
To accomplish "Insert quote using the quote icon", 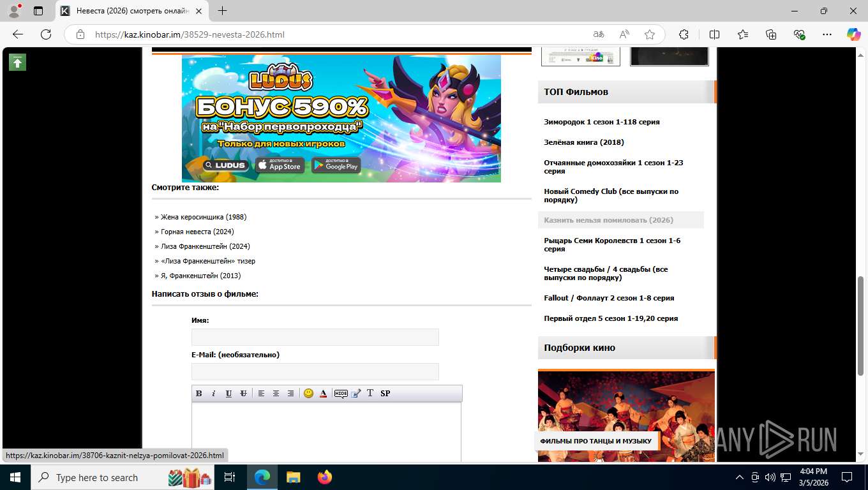I will [x=355, y=394].
